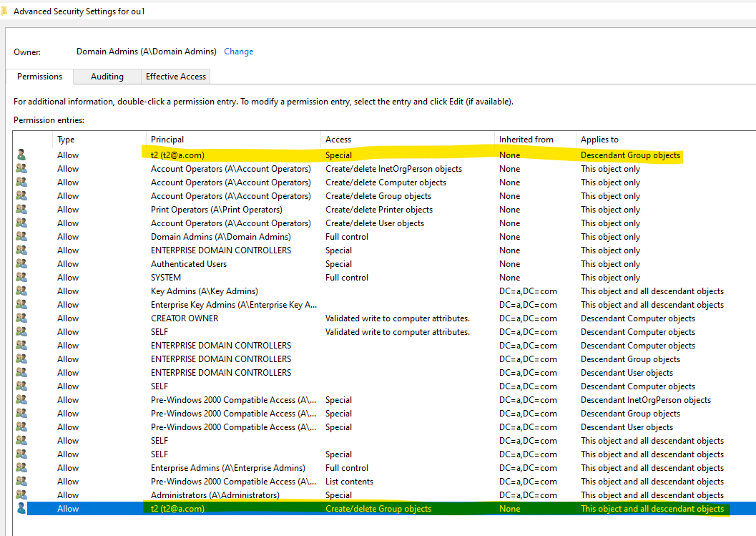Select Administrators (A\Administrators) entry
Viewport: 756px width, 536px height.
pos(385,494)
